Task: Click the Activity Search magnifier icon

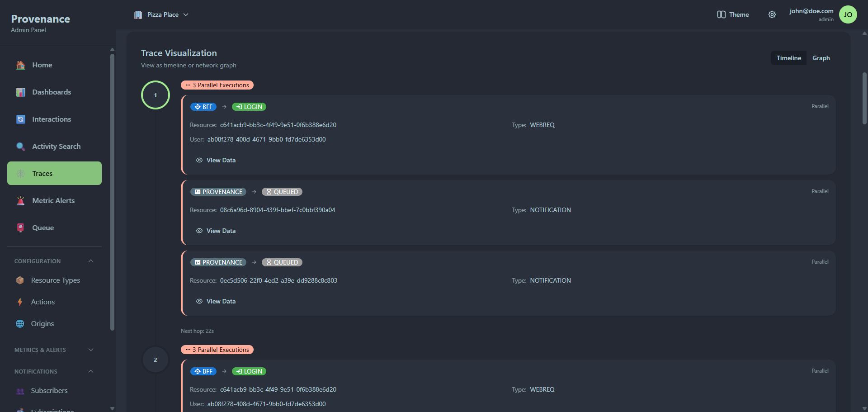Action: (x=21, y=147)
